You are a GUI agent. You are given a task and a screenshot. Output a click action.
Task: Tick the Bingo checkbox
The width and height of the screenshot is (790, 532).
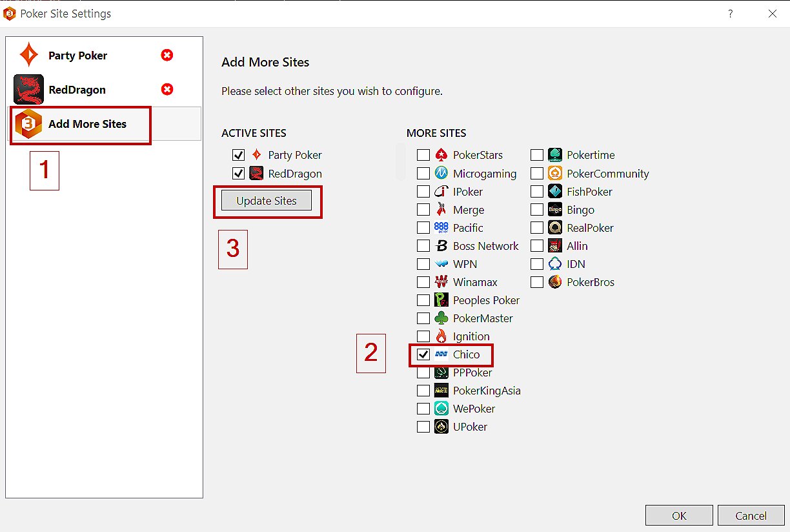[x=537, y=209]
